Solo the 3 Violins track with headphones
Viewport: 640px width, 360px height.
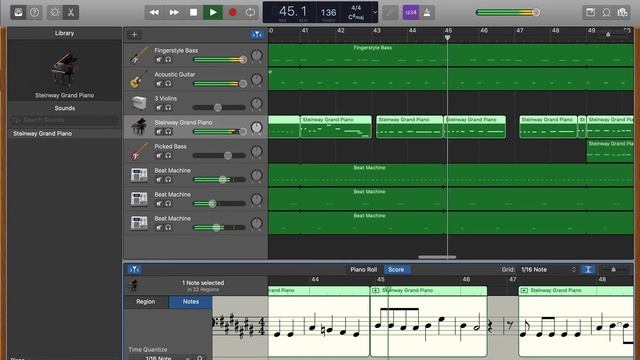(168, 108)
